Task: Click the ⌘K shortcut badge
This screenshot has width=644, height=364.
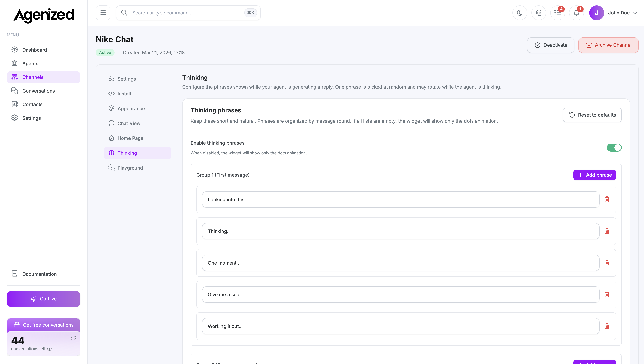Action: (250, 13)
